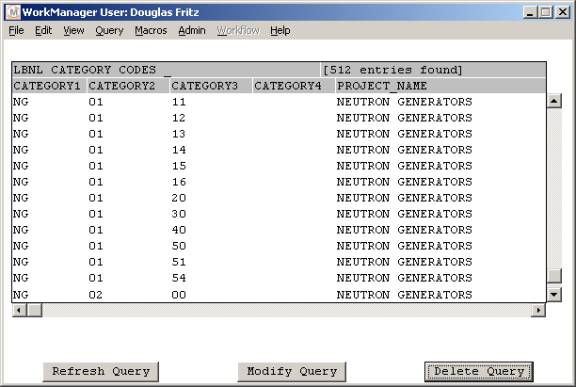The image size is (576, 387).
Task: Select CATEGORY3 value 14
Action: (179, 150)
